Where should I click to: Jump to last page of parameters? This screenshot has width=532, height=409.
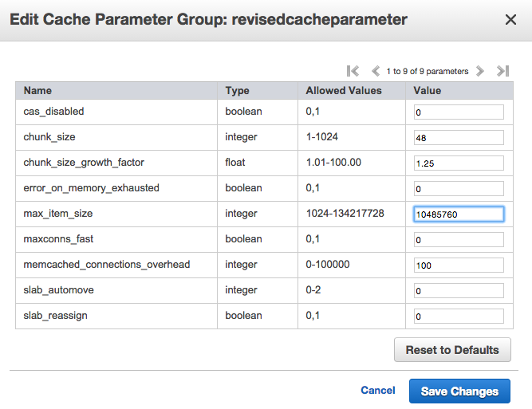click(x=502, y=71)
